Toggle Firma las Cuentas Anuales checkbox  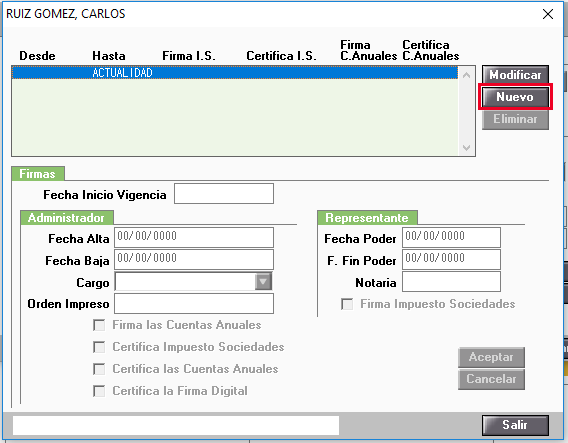99,325
